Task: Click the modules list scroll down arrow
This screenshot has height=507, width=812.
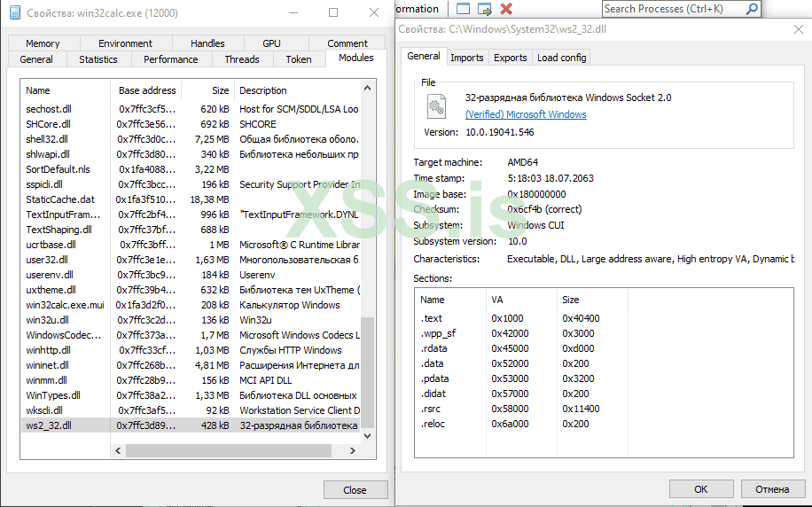Action: 368,436
